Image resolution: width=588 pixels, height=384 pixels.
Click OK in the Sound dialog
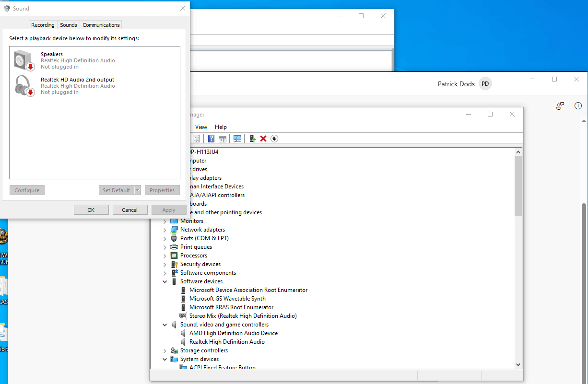pos(91,210)
